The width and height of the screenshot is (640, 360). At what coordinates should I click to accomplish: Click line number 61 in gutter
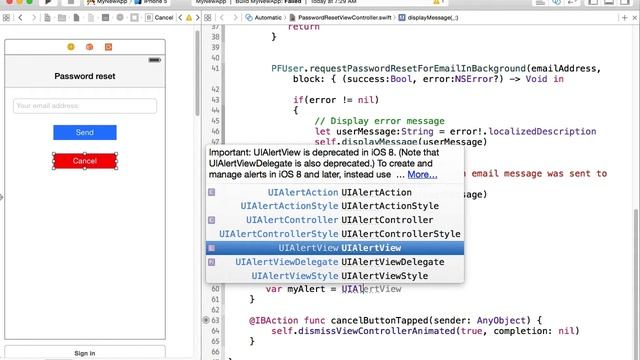click(x=215, y=299)
